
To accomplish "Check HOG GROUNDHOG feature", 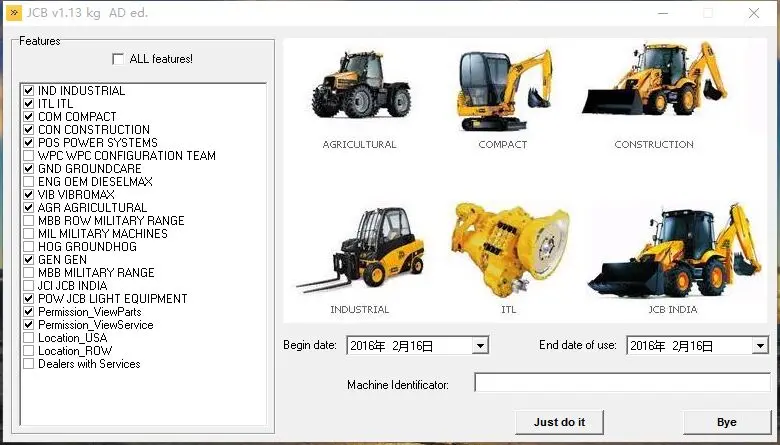I will pyautogui.click(x=28, y=247).
